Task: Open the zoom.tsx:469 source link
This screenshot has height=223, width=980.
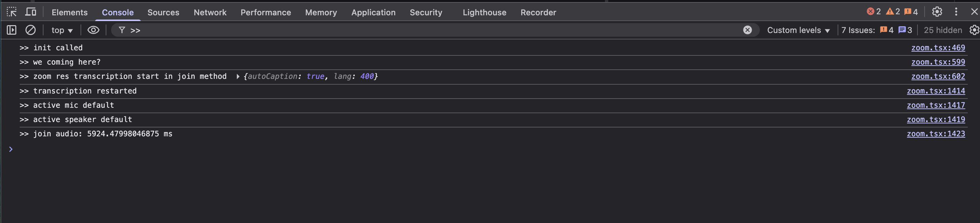Action: pos(938,48)
